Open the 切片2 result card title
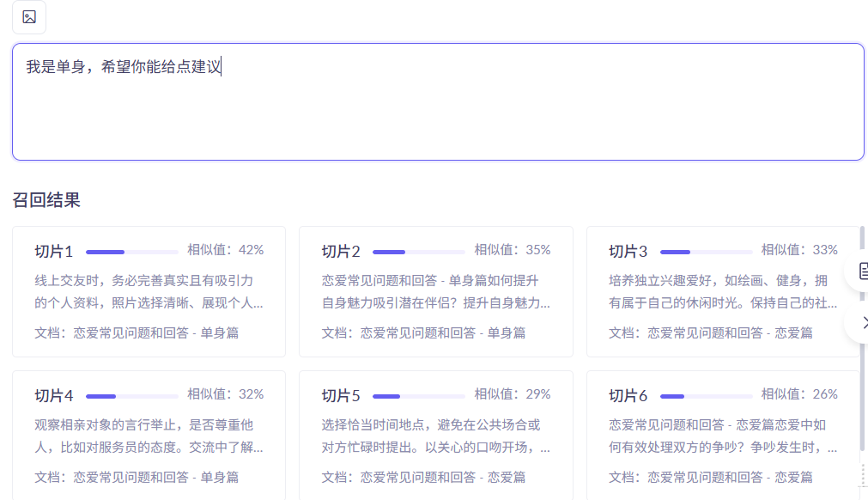Viewport: 868px width, 500px height. pos(341,252)
